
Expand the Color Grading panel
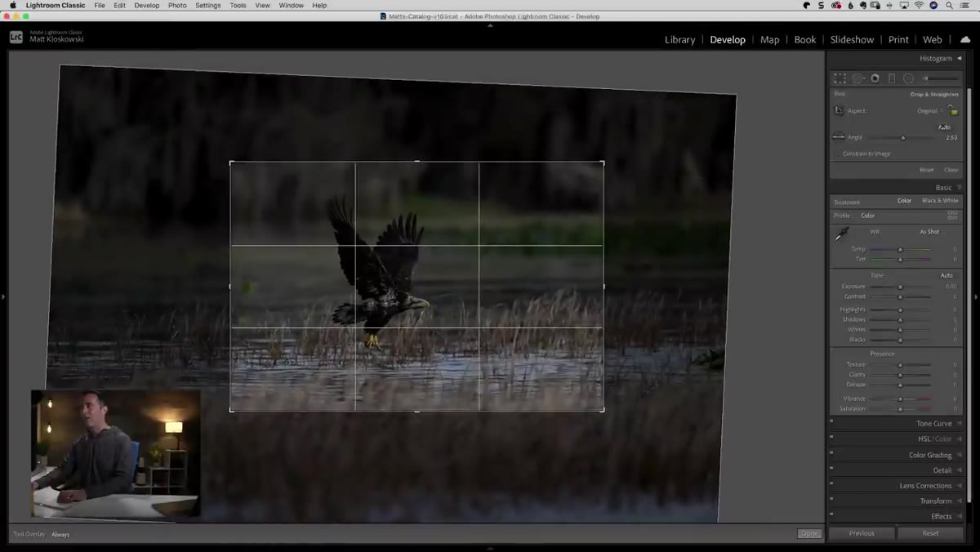pyautogui.click(x=959, y=455)
